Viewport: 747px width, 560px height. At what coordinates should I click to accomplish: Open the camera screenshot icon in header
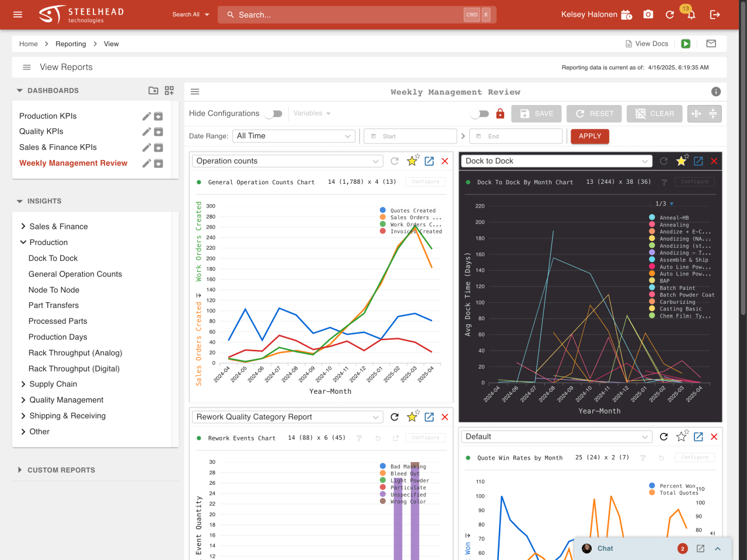click(x=648, y=15)
